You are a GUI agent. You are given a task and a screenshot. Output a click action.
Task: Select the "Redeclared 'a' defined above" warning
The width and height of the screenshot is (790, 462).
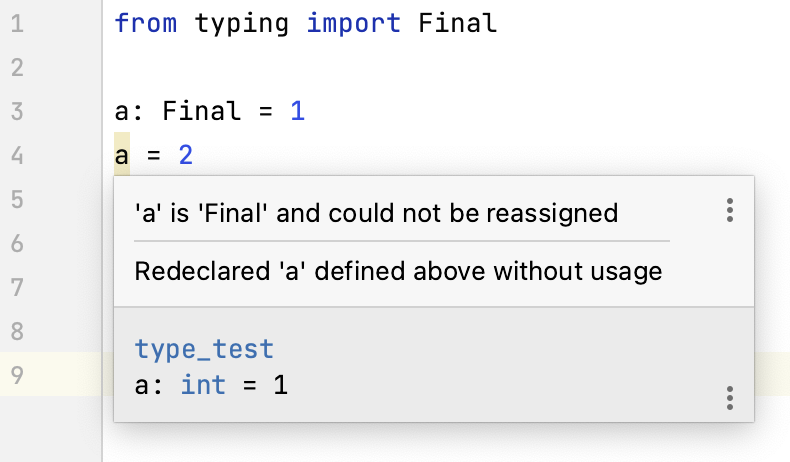tap(398, 271)
